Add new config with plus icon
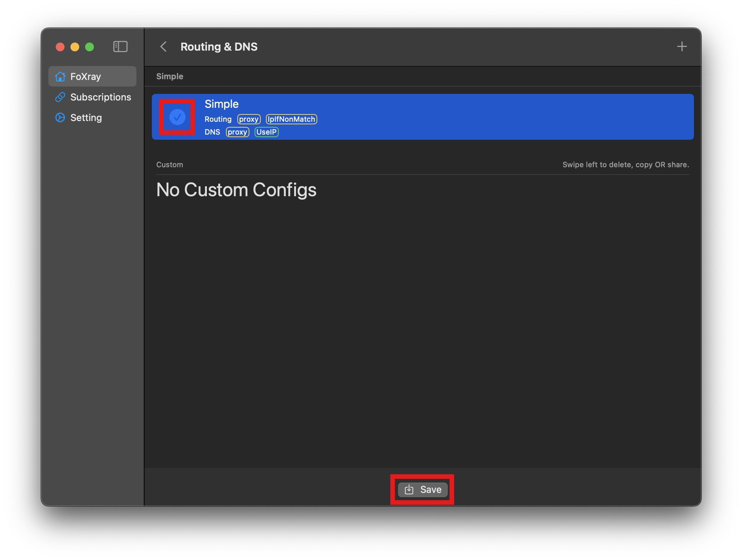This screenshot has width=742, height=560. click(x=681, y=47)
